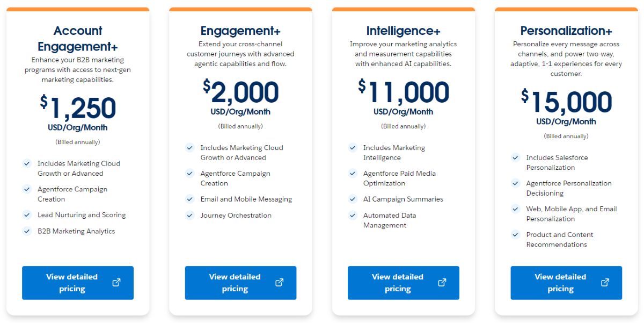Click checkmark next to Automated Data Management

pos(353,216)
